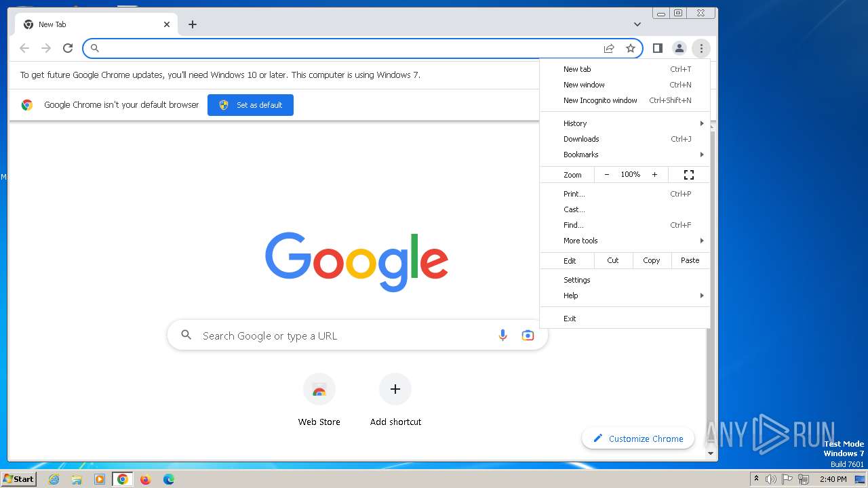Click the three-dot Chrome menu icon
Viewport: 868px width, 488px height.
701,48
